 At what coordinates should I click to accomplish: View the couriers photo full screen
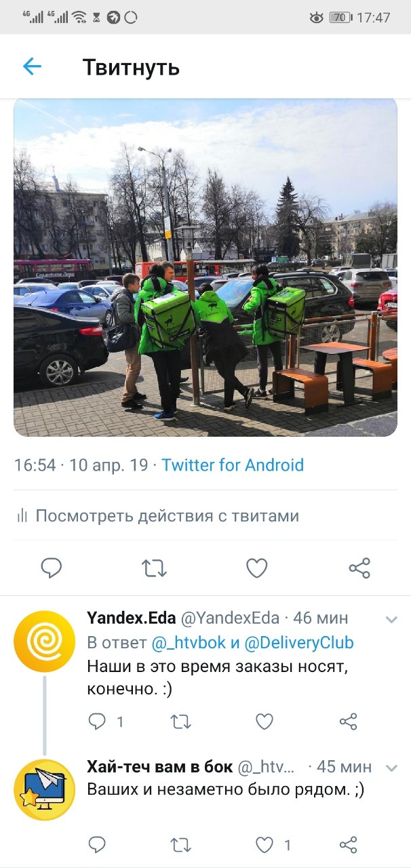point(206,267)
